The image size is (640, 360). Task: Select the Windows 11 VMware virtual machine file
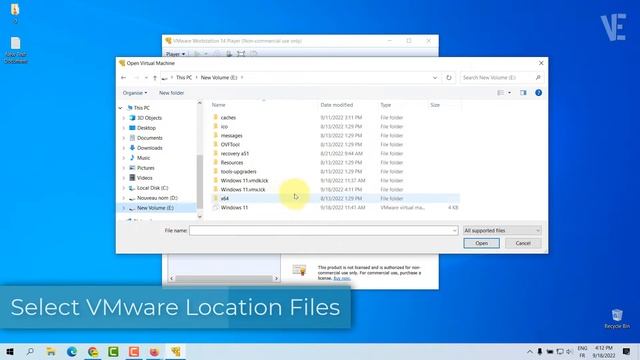click(234, 207)
